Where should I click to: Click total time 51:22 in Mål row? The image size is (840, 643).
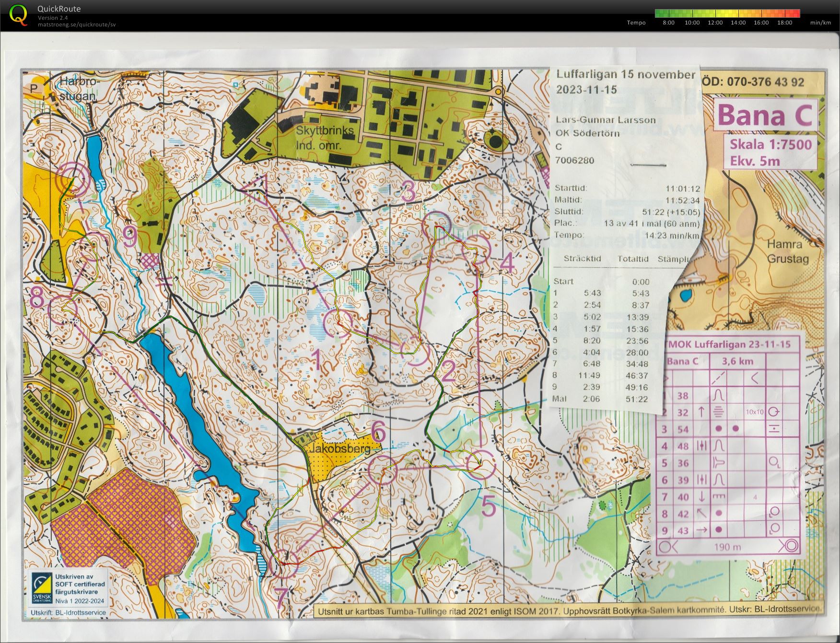[x=637, y=399]
